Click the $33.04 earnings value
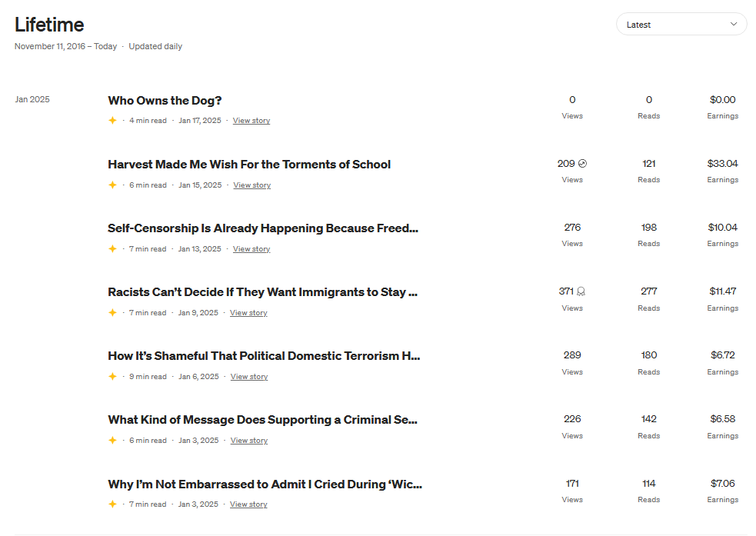Image resolution: width=756 pixels, height=536 pixels. 722,164
